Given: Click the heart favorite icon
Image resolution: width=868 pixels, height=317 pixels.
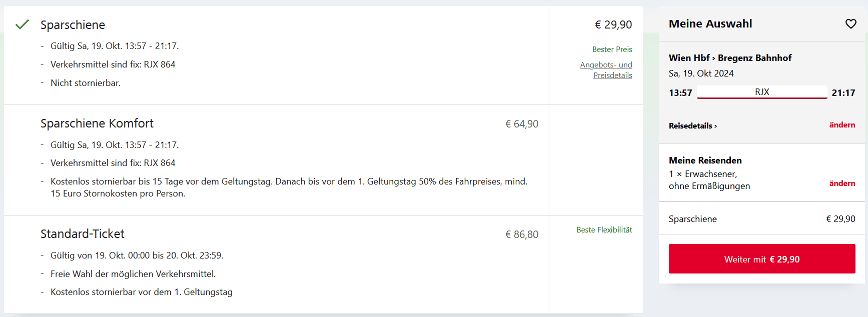Looking at the screenshot, I should click(x=850, y=24).
